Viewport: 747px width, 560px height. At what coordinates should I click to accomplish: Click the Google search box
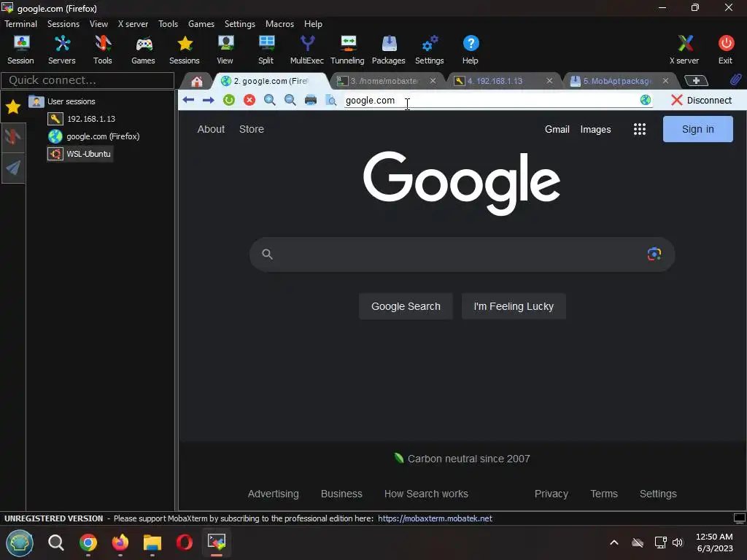[462, 254]
